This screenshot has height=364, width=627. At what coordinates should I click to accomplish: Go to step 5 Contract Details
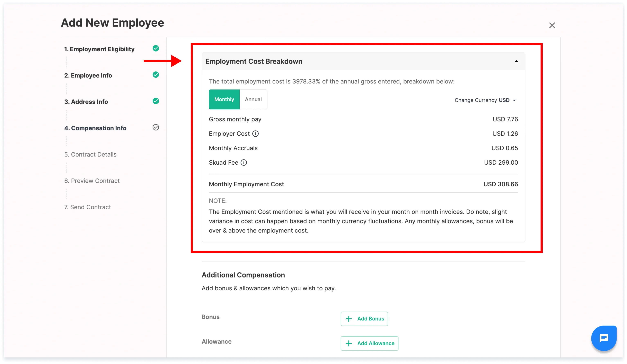[90, 154]
